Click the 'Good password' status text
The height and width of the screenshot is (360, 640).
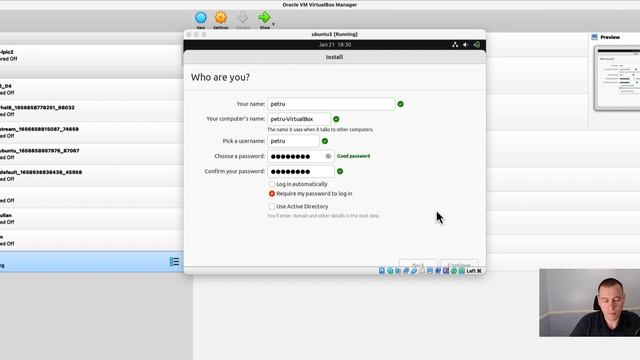pos(353,156)
